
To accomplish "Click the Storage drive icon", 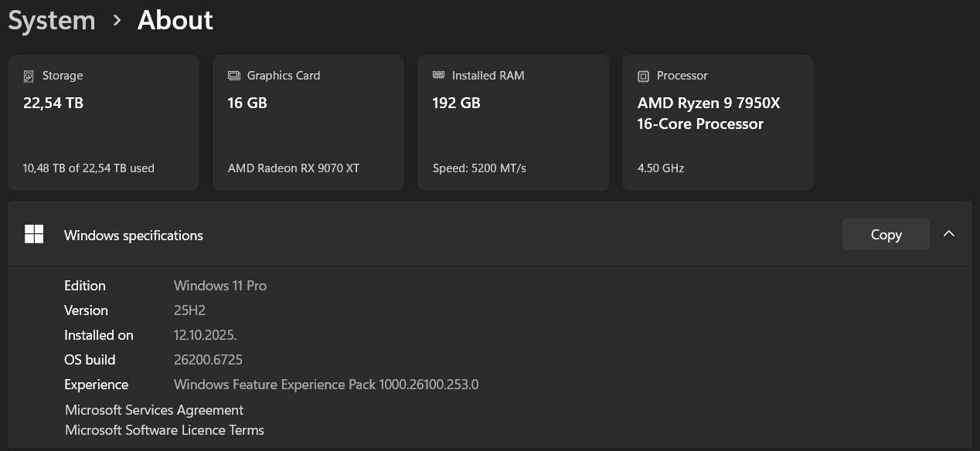I will pyautogui.click(x=29, y=76).
